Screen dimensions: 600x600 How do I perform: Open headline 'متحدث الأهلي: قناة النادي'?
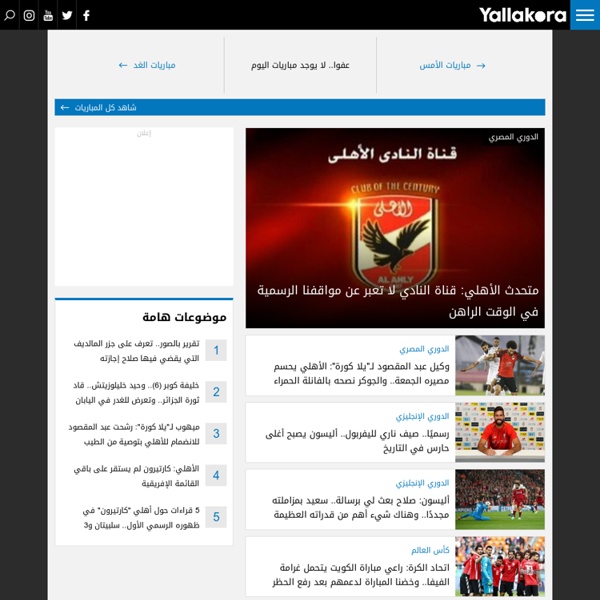(398, 301)
